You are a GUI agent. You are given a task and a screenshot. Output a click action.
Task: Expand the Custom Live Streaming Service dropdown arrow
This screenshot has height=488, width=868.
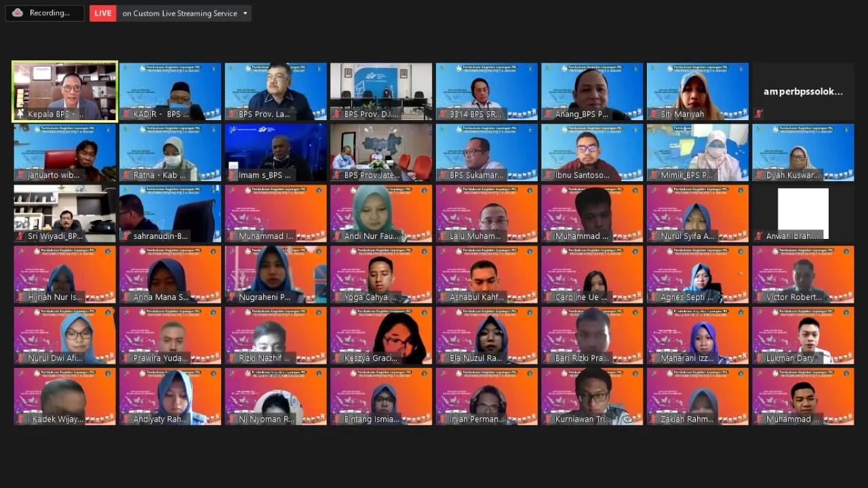coord(245,14)
